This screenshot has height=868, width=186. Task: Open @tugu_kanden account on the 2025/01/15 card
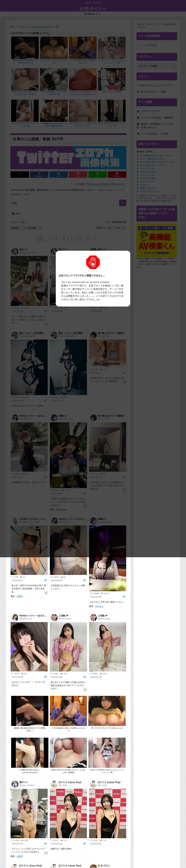[x=27, y=785]
